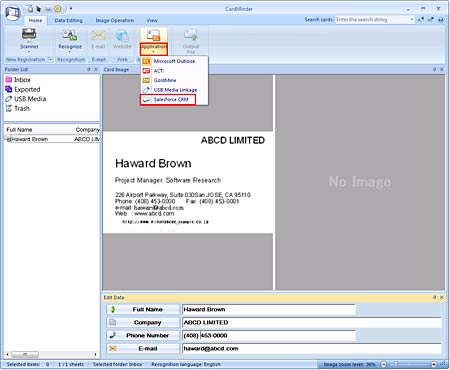
Task: Click the Company field icon in Edit Data
Action: tap(113, 322)
